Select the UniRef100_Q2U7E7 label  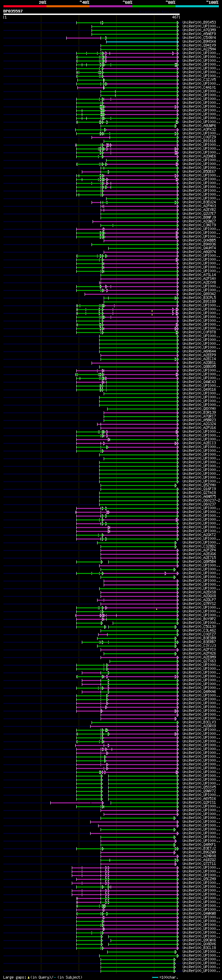(x=199, y=214)
